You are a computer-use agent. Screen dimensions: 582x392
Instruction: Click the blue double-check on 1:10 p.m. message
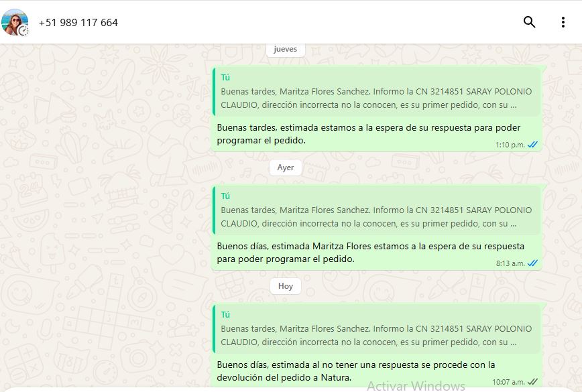click(533, 145)
